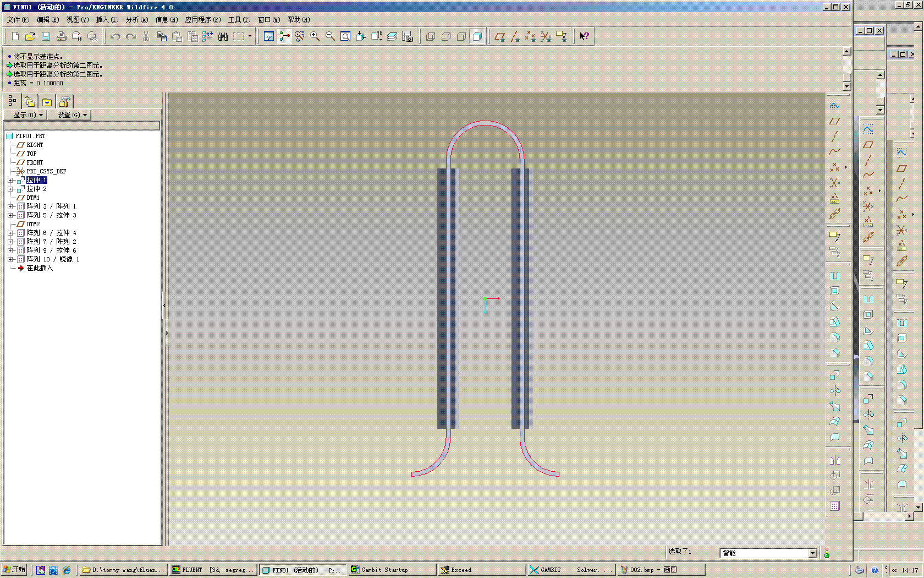Click the 设置(G) button in model tree
Image resolution: width=924 pixels, height=578 pixels.
tap(69, 115)
